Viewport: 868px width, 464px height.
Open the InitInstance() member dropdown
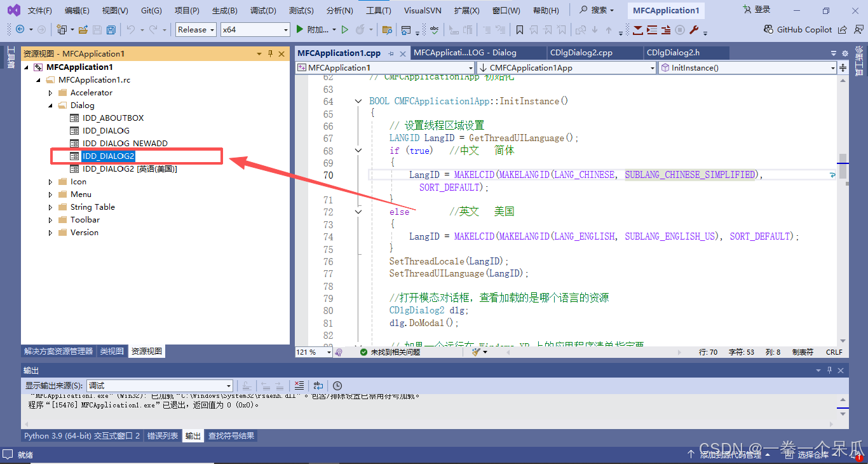click(x=747, y=67)
